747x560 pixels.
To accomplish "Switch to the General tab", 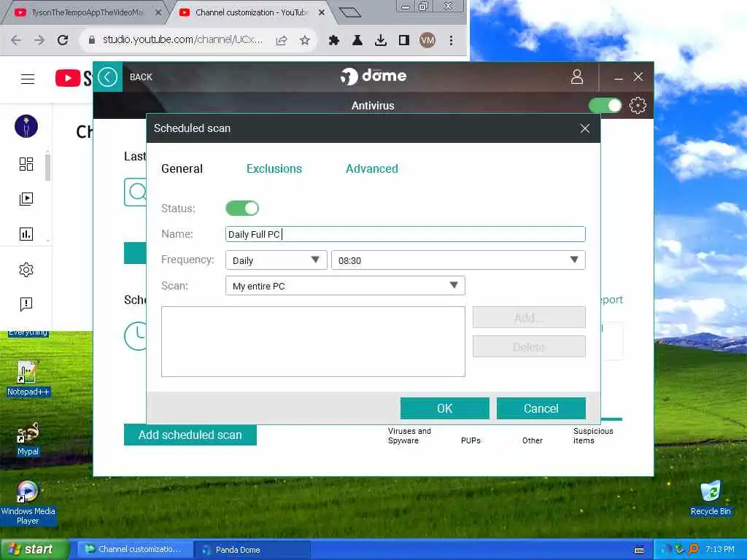I will pos(182,168).
